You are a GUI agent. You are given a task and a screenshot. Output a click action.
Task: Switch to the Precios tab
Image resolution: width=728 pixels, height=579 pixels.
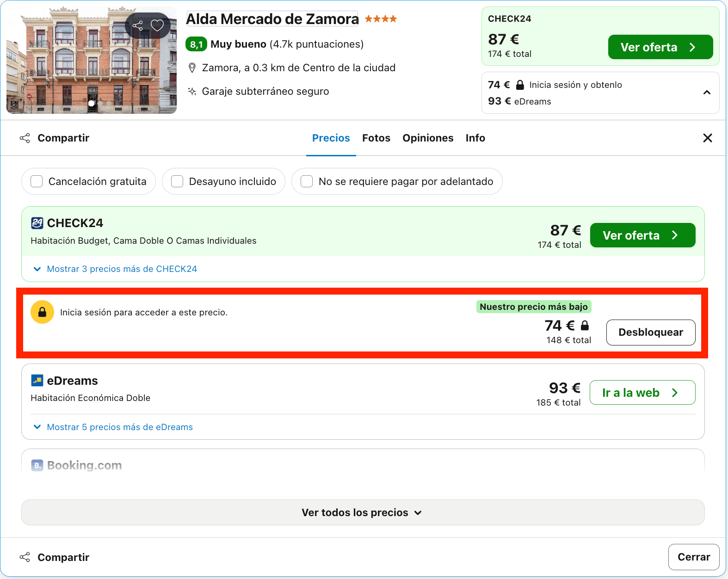point(331,138)
